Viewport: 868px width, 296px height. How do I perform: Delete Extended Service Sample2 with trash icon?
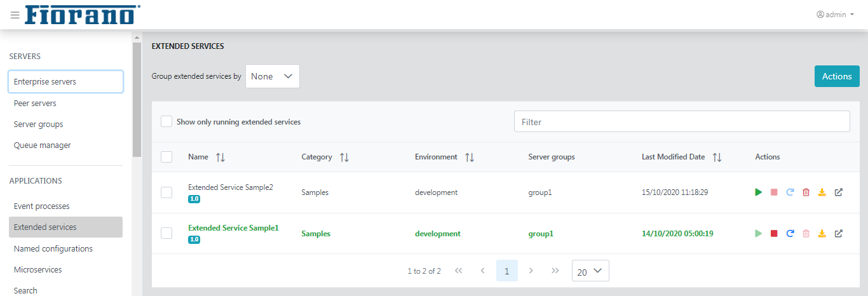806,192
